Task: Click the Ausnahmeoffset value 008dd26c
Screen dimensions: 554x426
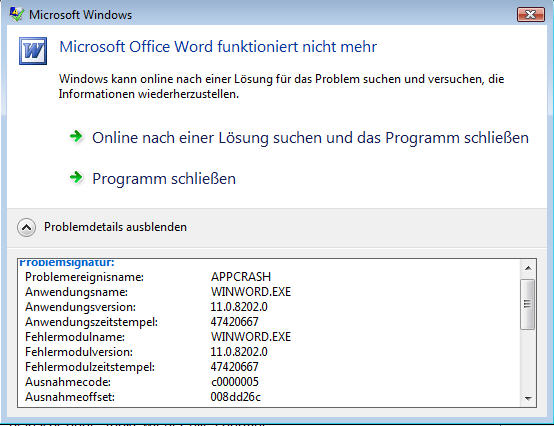Action: (236, 397)
